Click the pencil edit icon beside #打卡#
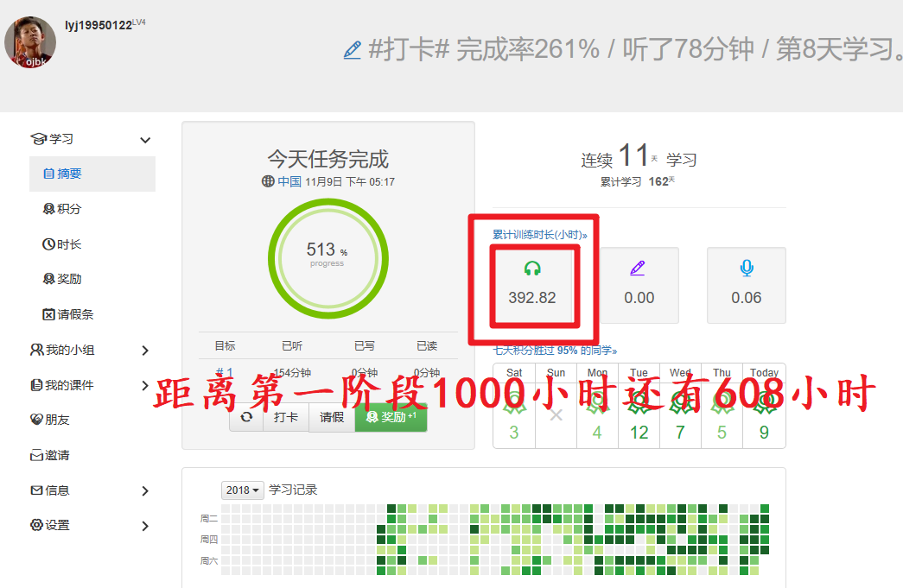Viewport: 903px width, 588px height. tap(352, 50)
